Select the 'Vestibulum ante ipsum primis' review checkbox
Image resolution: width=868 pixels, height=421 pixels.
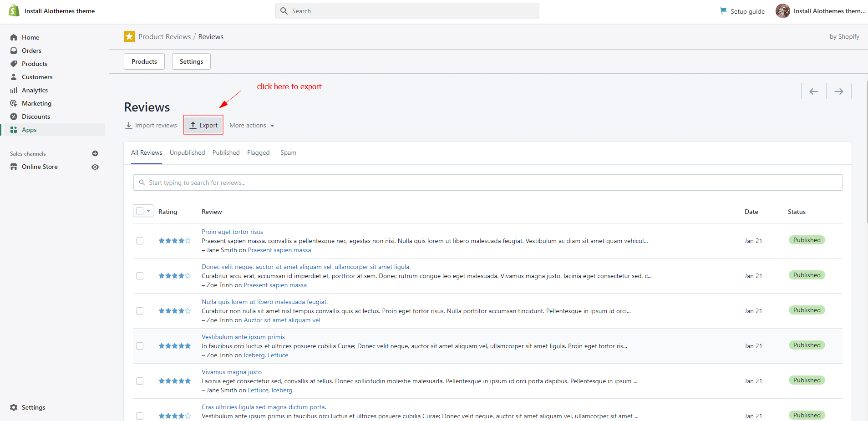tap(140, 346)
